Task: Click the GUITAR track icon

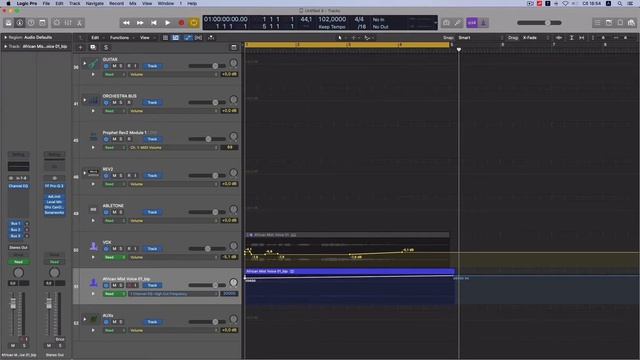Action: 93,63
